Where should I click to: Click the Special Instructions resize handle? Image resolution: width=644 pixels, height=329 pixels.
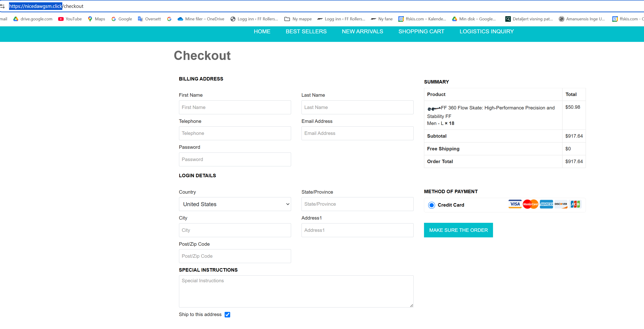pyautogui.click(x=411, y=306)
